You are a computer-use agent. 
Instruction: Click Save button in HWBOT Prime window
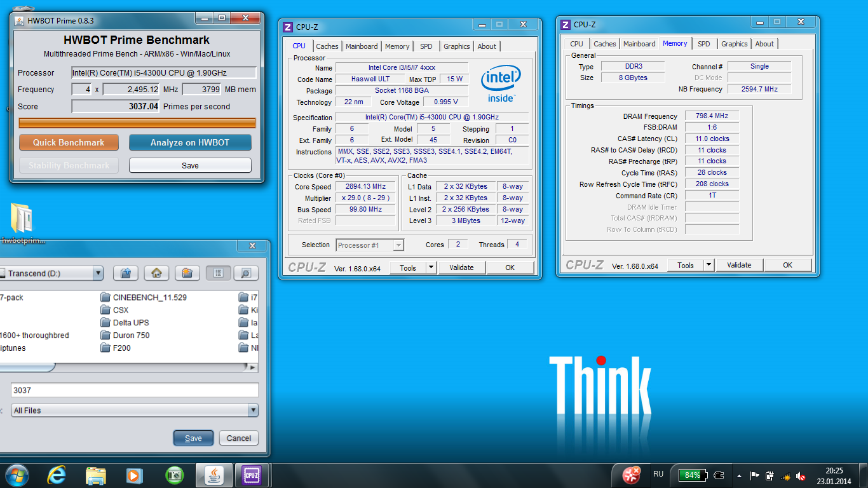click(190, 165)
